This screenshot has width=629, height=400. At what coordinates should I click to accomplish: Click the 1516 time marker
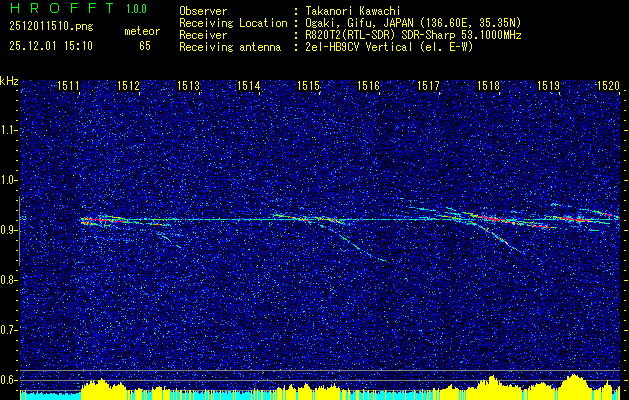tap(368, 85)
